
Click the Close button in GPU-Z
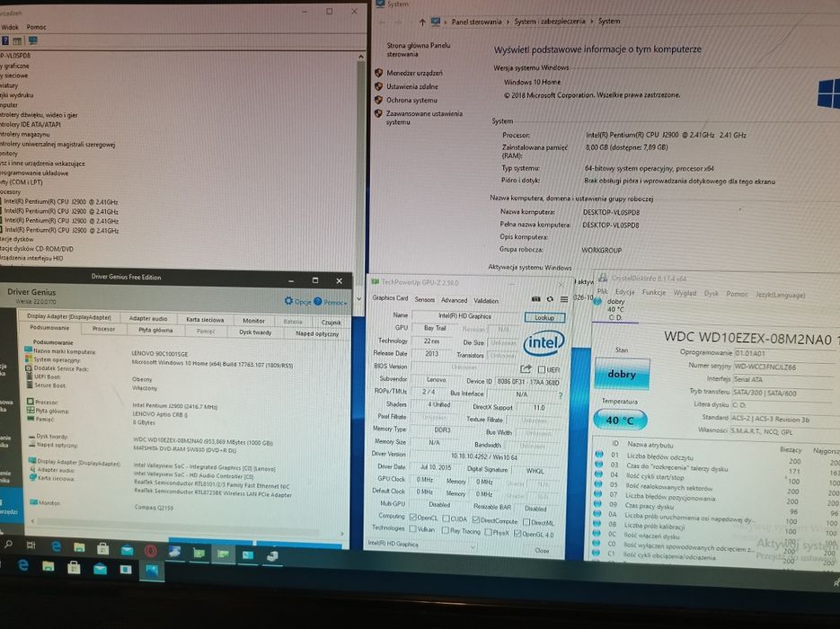(542, 550)
